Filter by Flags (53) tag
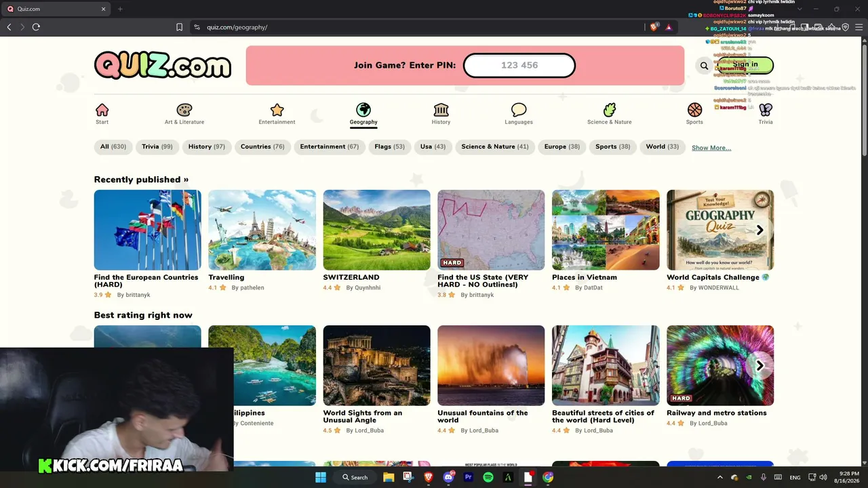Screen dimensions: 868x488 coord(389,147)
